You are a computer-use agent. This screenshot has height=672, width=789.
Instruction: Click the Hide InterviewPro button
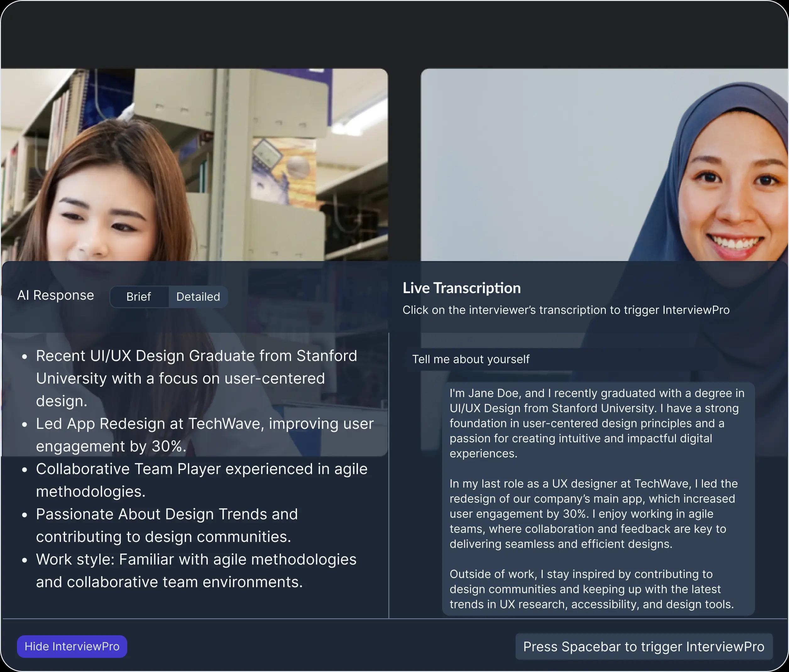pyautogui.click(x=72, y=646)
